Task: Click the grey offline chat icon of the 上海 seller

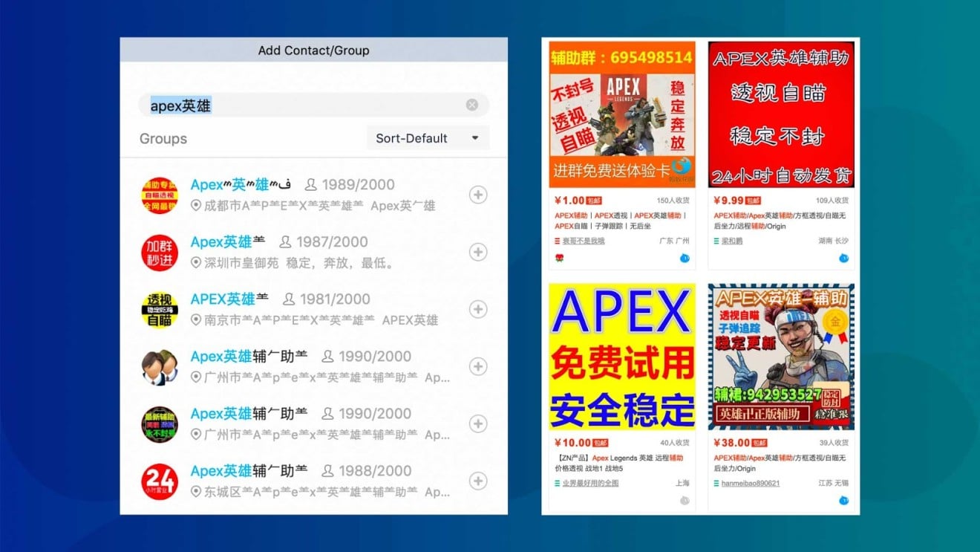Action: [x=685, y=501]
